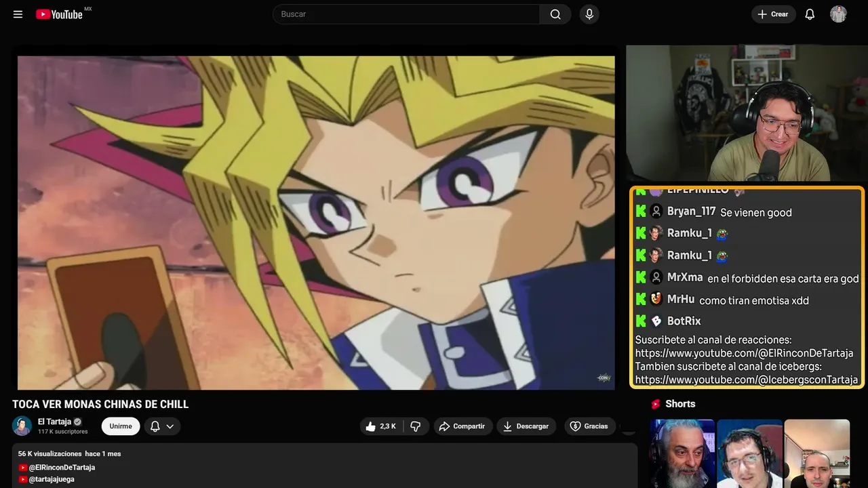Click the youtube.com/@IcebergsconTartaja URL in chat

[747, 380]
